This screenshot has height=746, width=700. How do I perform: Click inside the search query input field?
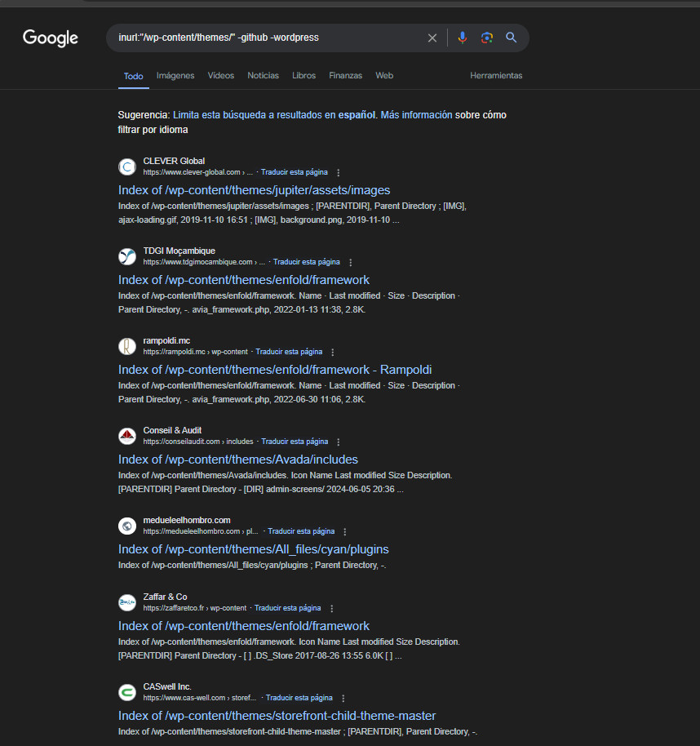(261, 38)
